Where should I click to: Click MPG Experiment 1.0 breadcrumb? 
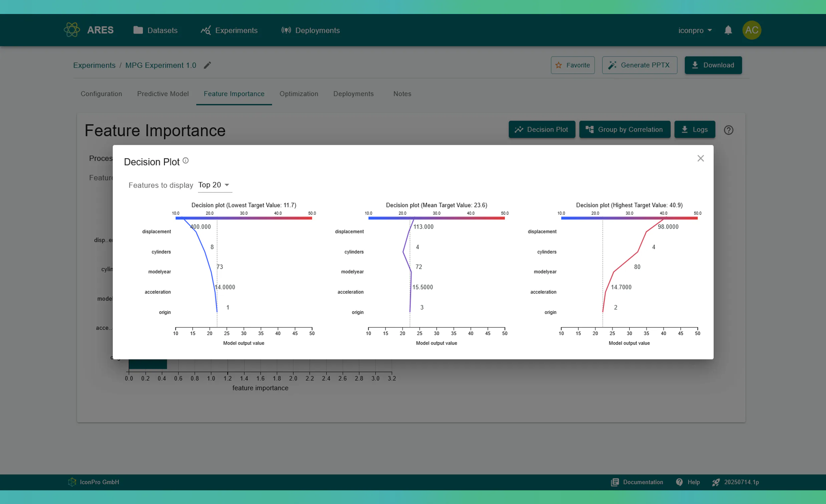[x=161, y=65]
